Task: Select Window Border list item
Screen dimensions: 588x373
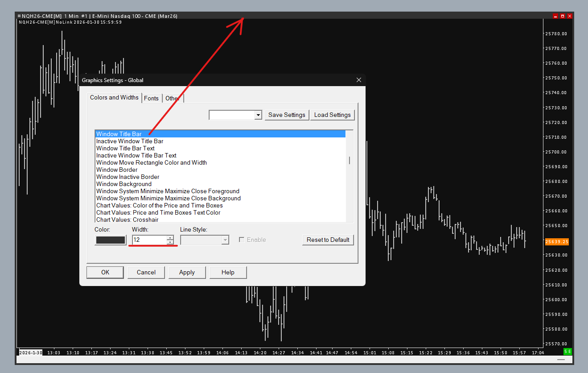Action: tap(220, 170)
